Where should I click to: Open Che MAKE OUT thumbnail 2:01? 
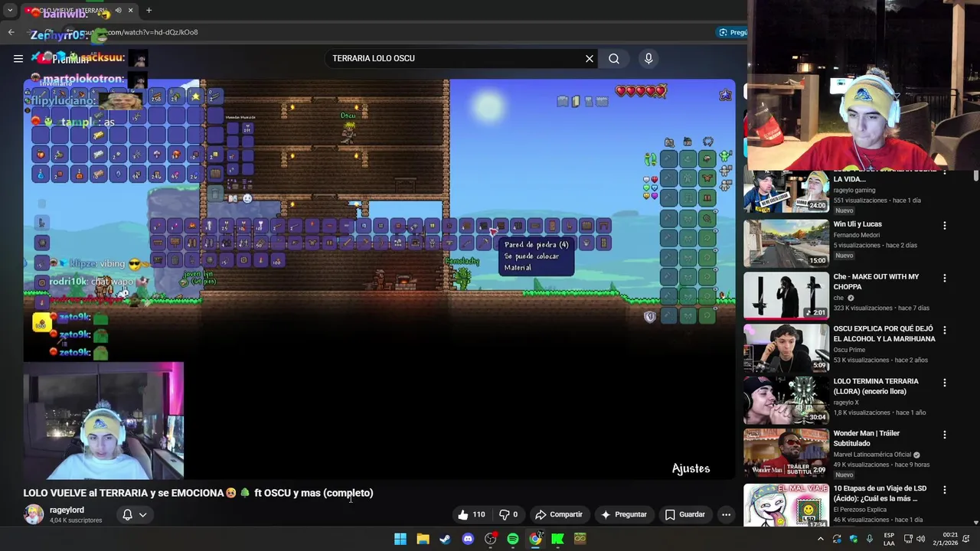point(786,295)
